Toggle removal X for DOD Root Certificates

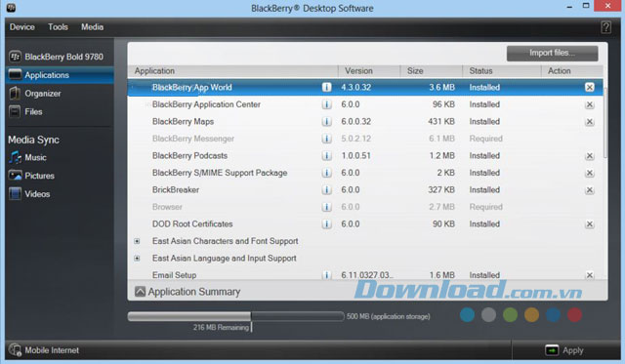coord(590,224)
